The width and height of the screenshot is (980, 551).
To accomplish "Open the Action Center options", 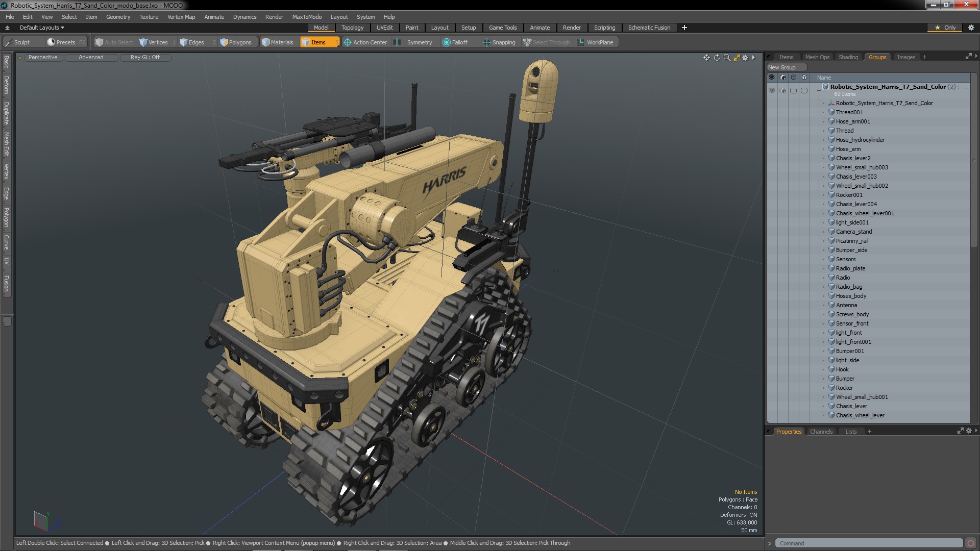I will pyautogui.click(x=365, y=42).
